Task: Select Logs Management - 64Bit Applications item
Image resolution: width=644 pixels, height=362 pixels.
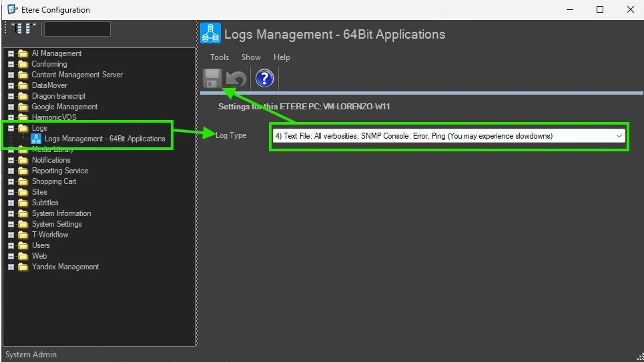Action: tap(105, 139)
